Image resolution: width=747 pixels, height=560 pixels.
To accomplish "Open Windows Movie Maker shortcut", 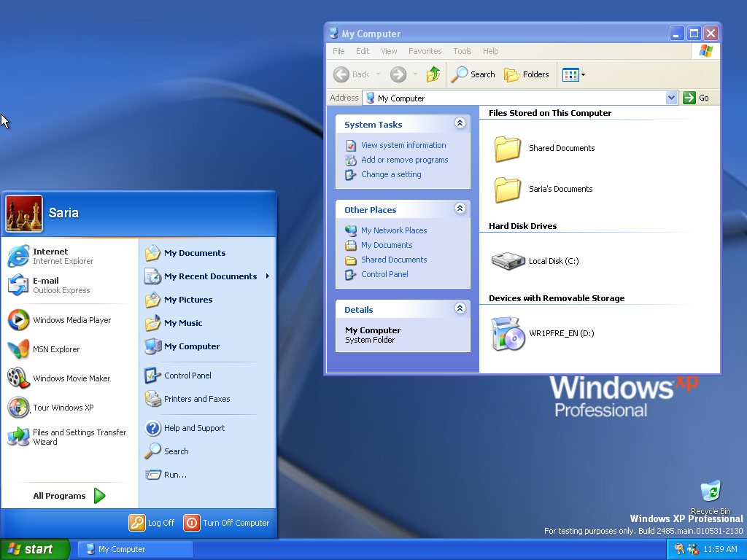I will 71,378.
